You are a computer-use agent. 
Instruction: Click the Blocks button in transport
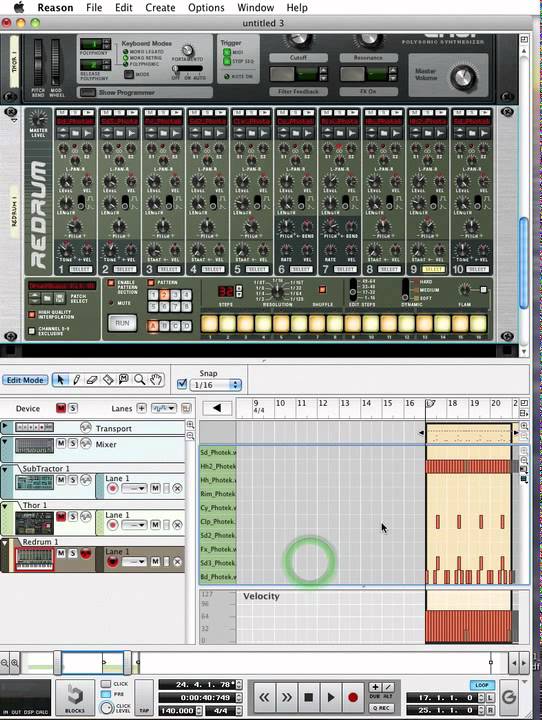[x=74, y=697]
